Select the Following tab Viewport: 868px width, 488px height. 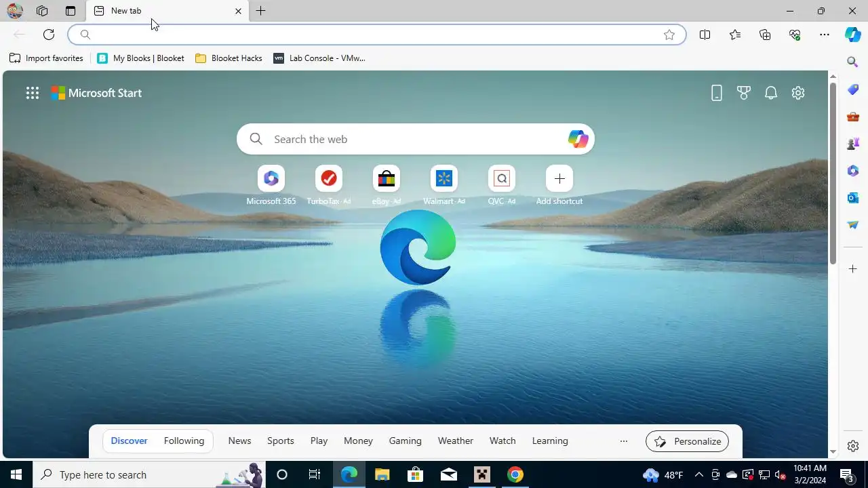(184, 441)
